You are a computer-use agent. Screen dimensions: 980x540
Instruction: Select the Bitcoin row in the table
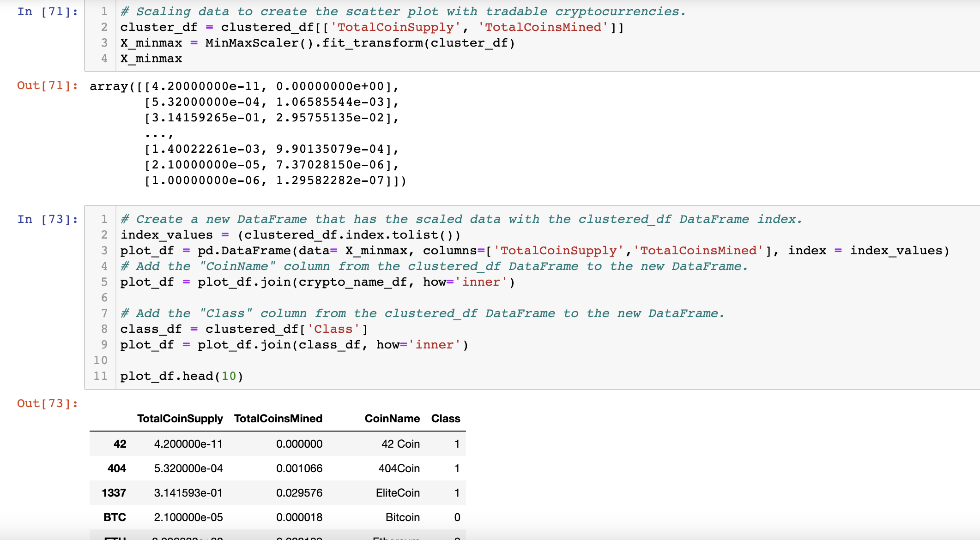point(277,517)
